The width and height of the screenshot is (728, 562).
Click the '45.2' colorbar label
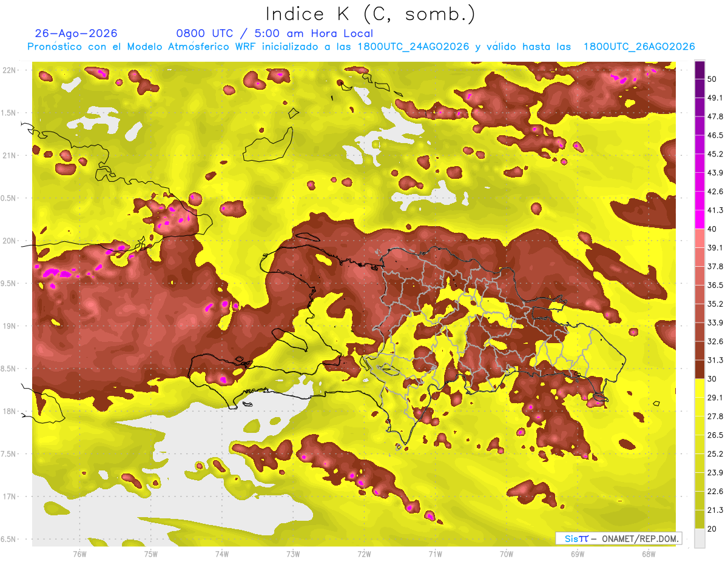click(x=715, y=154)
